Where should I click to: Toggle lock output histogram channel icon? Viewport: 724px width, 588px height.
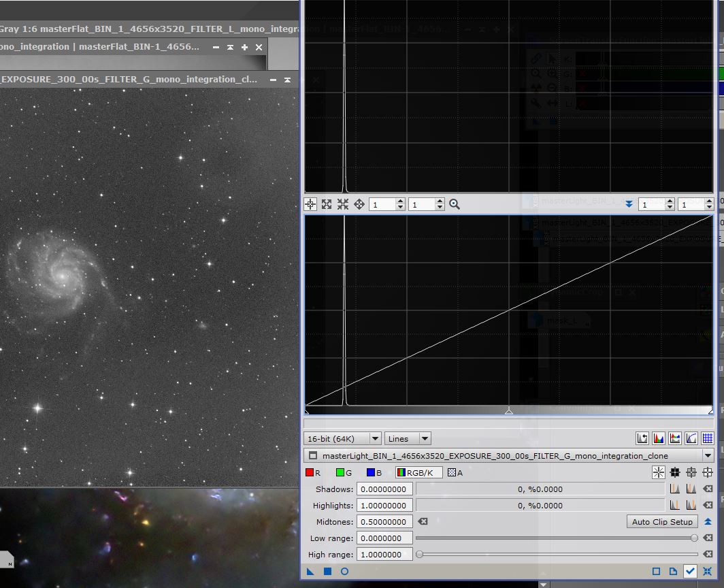(674, 438)
